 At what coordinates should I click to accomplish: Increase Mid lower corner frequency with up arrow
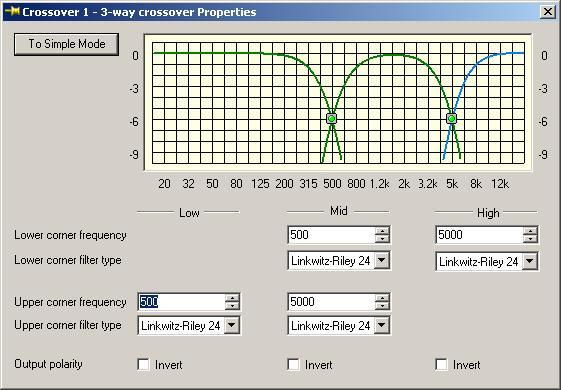point(382,231)
